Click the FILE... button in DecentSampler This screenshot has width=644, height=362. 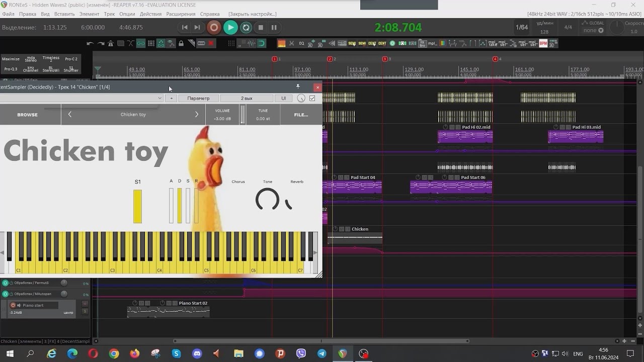pos(301,115)
